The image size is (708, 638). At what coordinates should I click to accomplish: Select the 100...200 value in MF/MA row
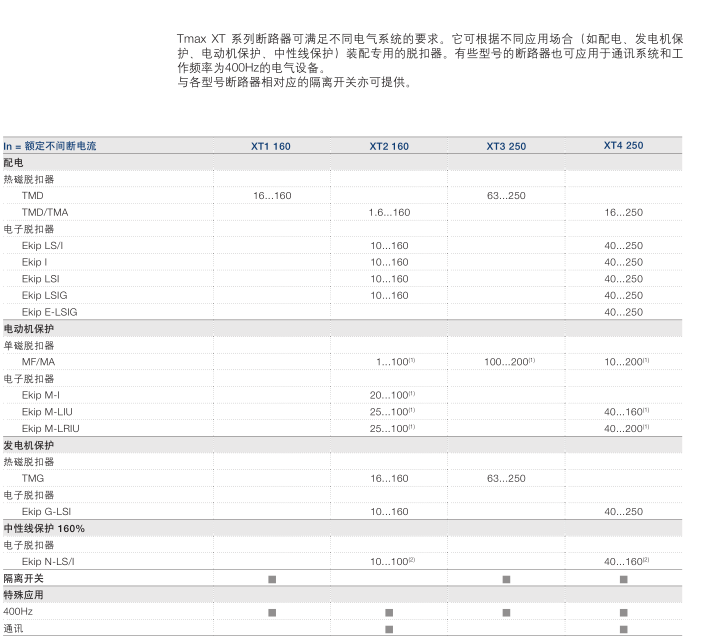[x=510, y=362]
